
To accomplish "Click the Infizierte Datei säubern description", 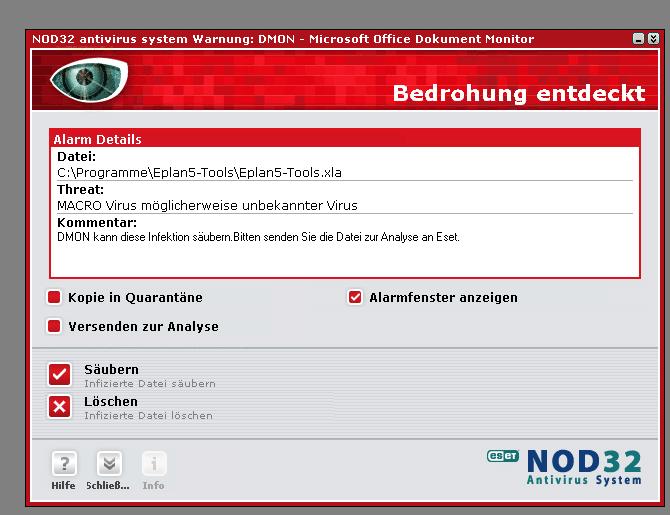I will 150,383.
